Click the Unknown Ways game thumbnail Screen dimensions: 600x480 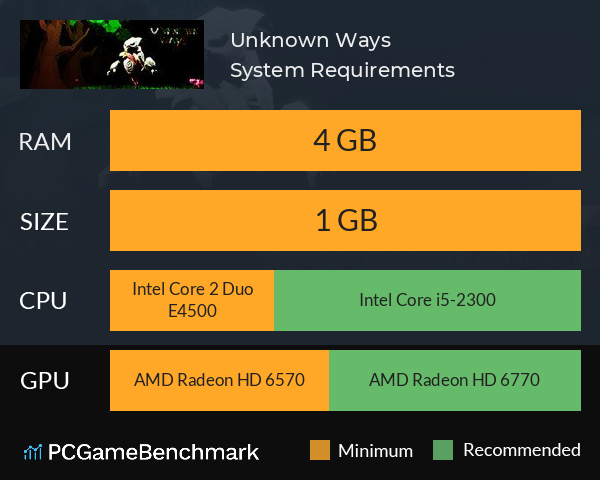[112, 54]
